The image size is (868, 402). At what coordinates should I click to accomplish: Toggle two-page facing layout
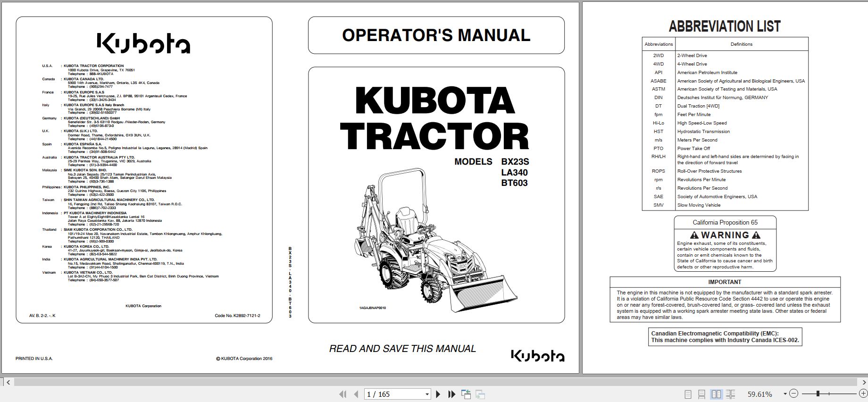[x=716, y=394]
